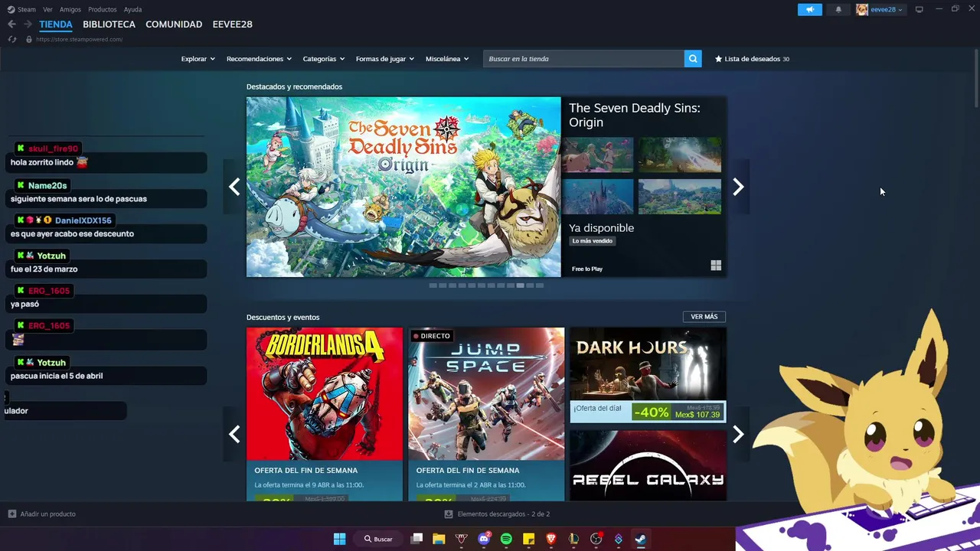Open File Explorer from the taskbar
The width and height of the screenshot is (980, 551).
439,539
